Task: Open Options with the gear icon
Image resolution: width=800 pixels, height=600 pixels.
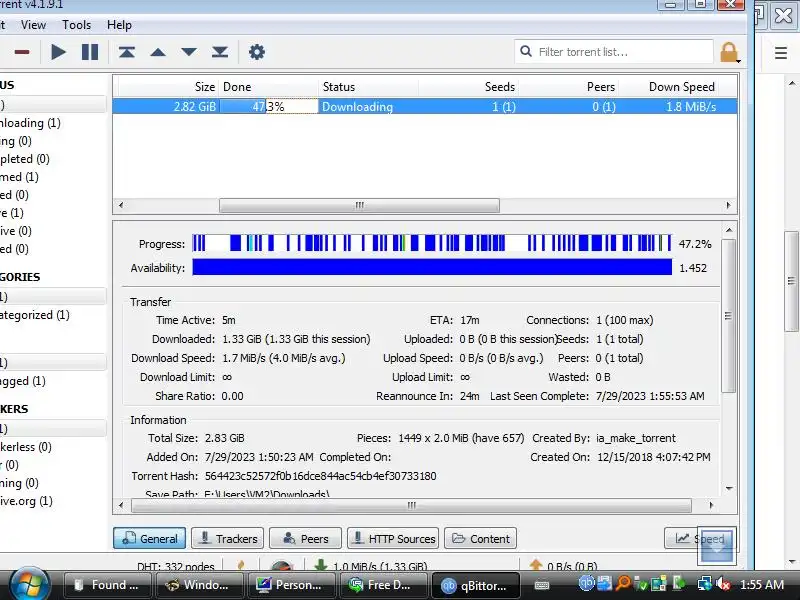Action: [x=257, y=52]
